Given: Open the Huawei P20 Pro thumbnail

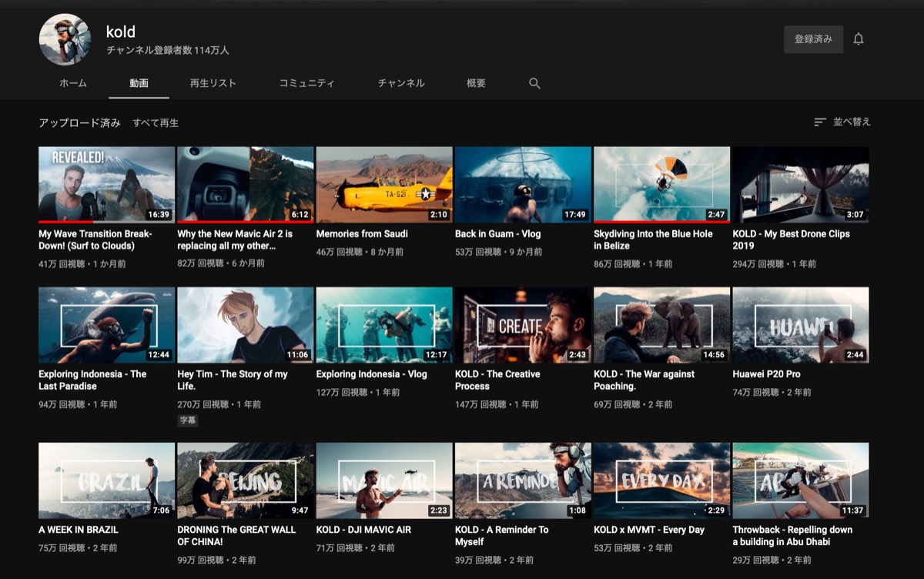Looking at the screenshot, I should tap(800, 325).
